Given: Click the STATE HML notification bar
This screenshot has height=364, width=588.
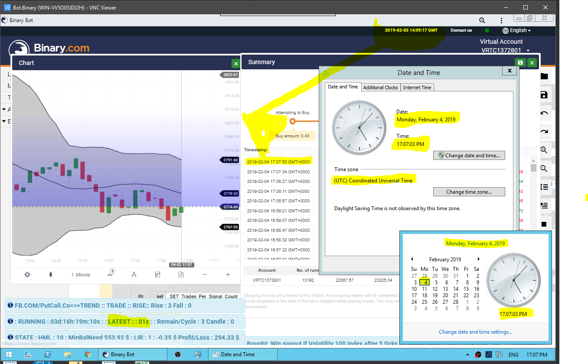Looking at the screenshot, I should 125,338.
